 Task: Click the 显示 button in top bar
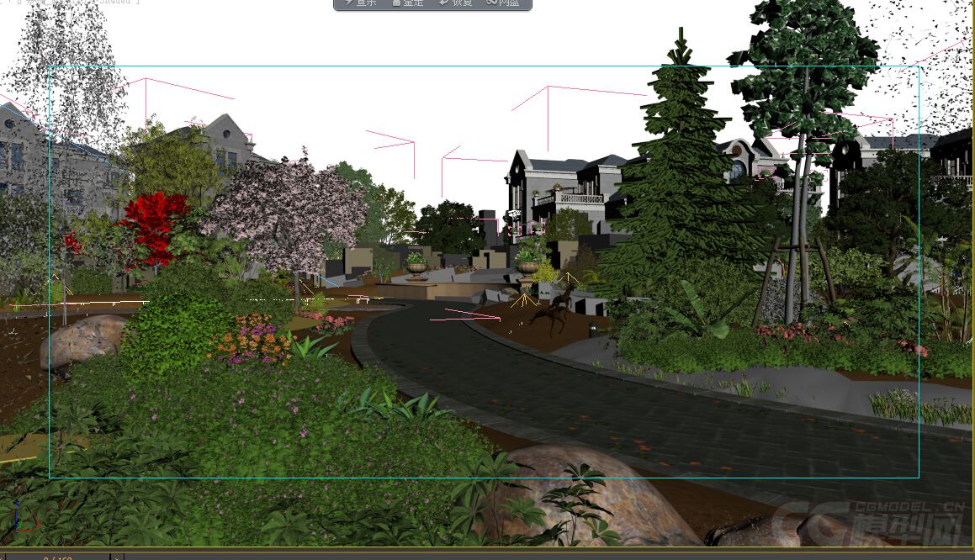click(x=361, y=3)
